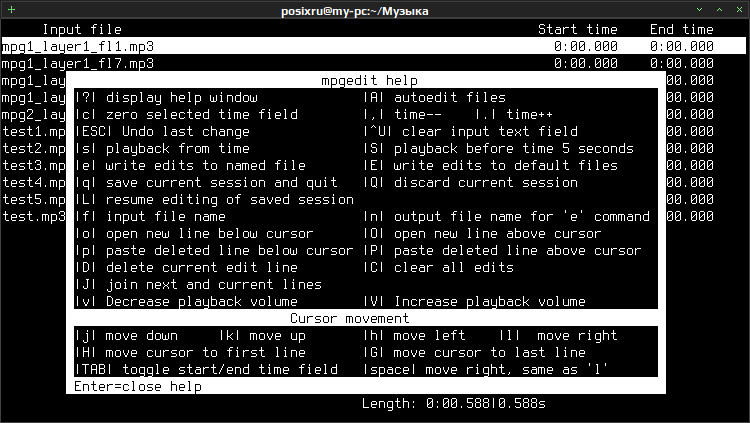This screenshot has width=750, height=423.
Task: Click the window title posixru@my-pc
Action: (354, 11)
